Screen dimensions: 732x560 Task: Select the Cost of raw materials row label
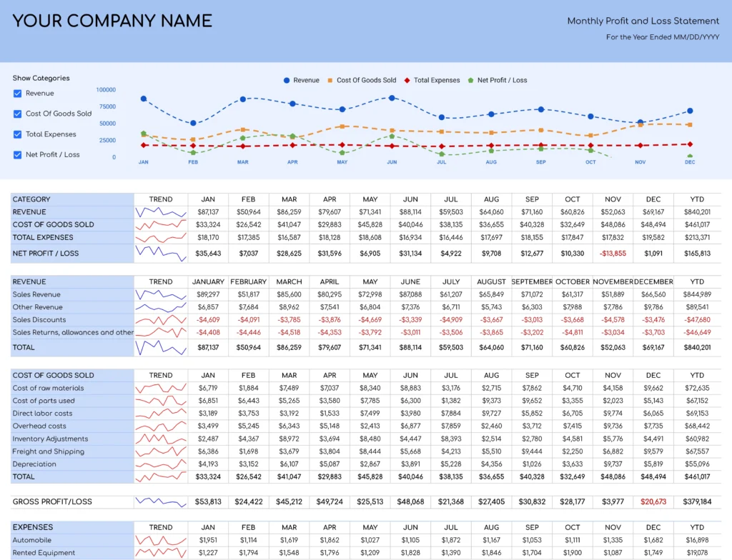48,388
